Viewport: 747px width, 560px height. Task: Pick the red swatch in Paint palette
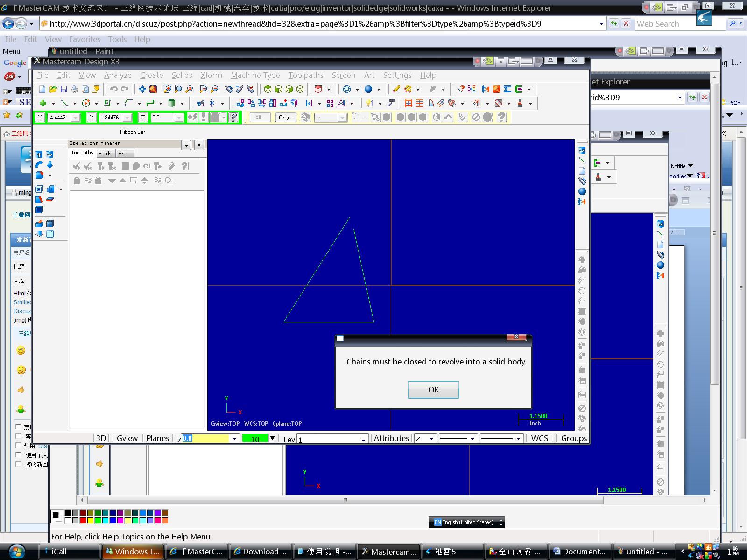tap(83, 520)
